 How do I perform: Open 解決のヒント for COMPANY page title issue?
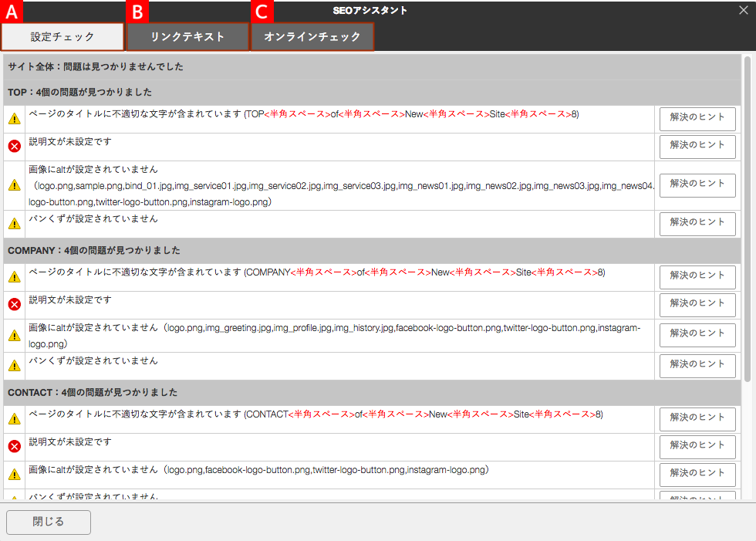697,277
